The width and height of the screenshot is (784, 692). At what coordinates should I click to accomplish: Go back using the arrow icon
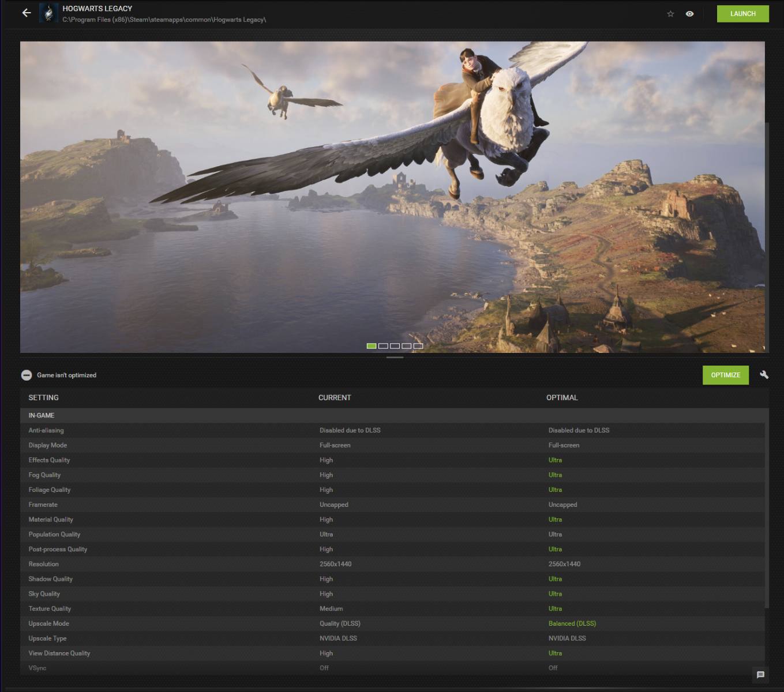click(27, 13)
